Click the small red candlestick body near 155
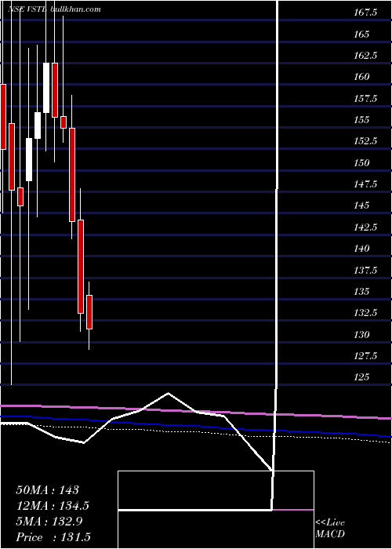 click(x=64, y=122)
